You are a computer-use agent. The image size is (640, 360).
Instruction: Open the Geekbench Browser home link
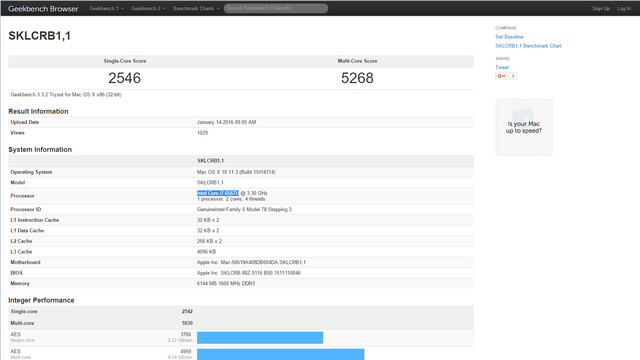pyautogui.click(x=43, y=9)
